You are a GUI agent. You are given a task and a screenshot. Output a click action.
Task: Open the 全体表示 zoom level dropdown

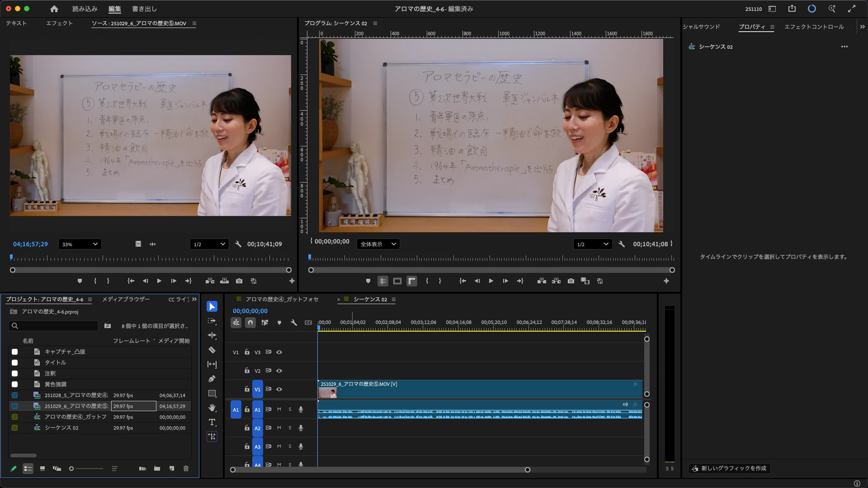(378, 244)
